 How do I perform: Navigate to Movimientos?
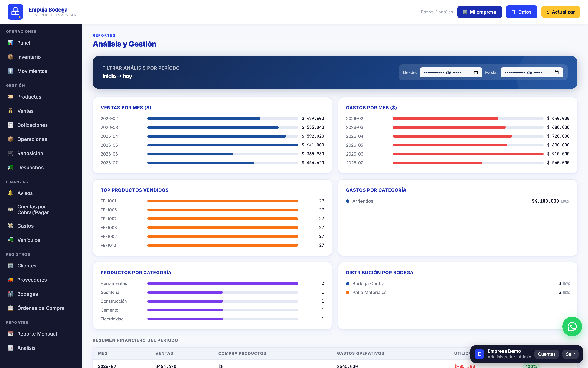41,71
